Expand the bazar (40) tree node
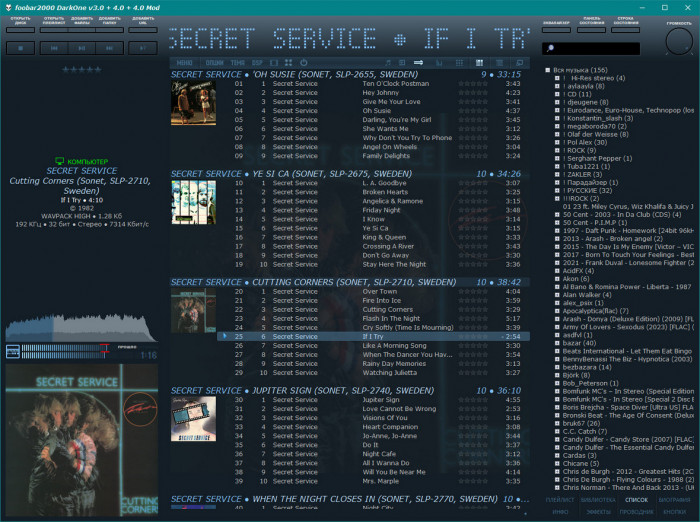The width and height of the screenshot is (700, 522). [x=557, y=343]
